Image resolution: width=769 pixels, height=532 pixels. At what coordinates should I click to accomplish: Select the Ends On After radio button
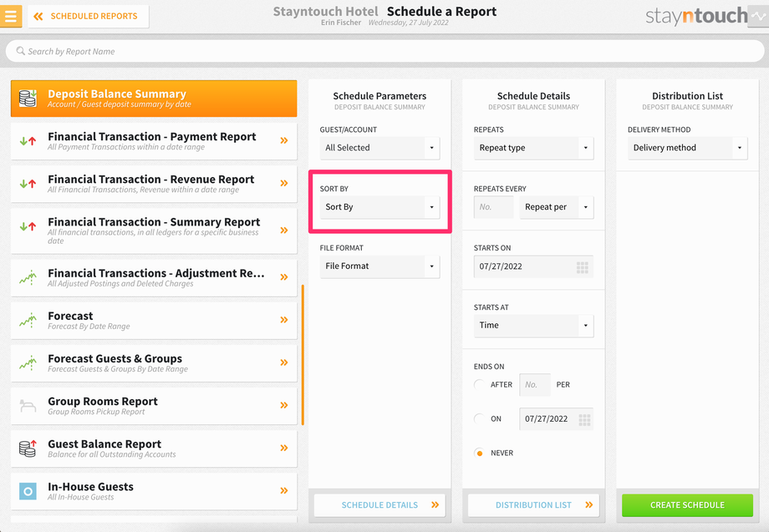pyautogui.click(x=479, y=384)
